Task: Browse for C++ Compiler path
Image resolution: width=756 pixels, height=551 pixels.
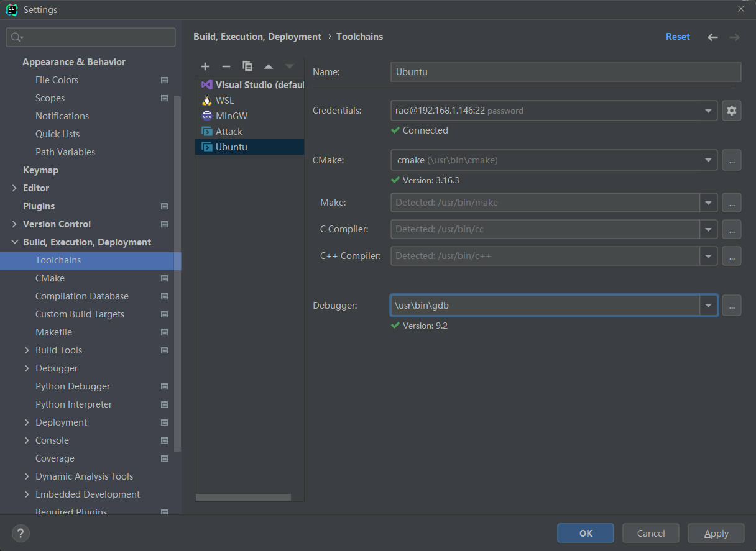Action: [732, 256]
